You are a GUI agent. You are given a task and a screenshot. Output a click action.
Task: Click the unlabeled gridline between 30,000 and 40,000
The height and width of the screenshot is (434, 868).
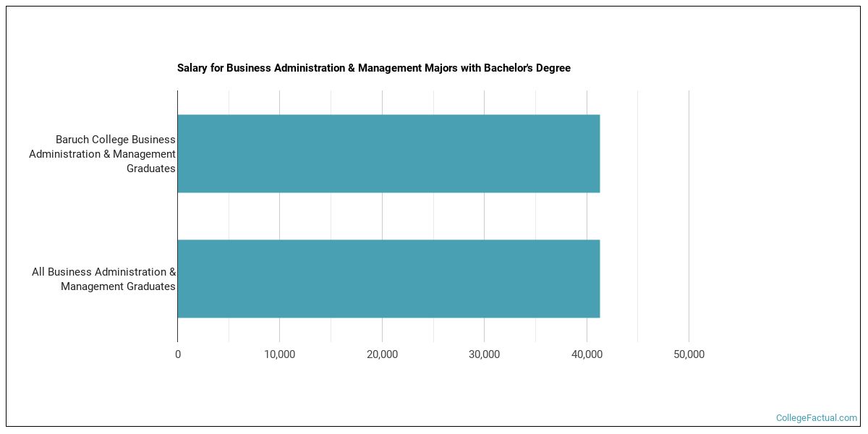tap(536, 216)
